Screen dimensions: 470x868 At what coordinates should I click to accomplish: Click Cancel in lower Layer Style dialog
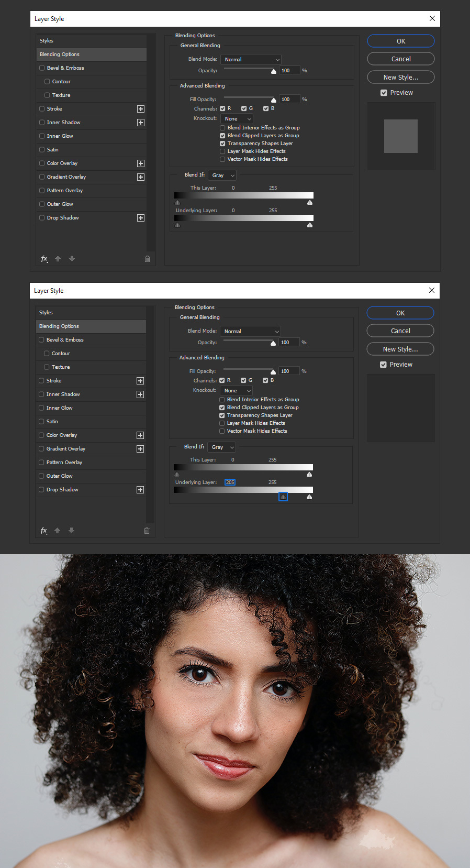pos(400,331)
